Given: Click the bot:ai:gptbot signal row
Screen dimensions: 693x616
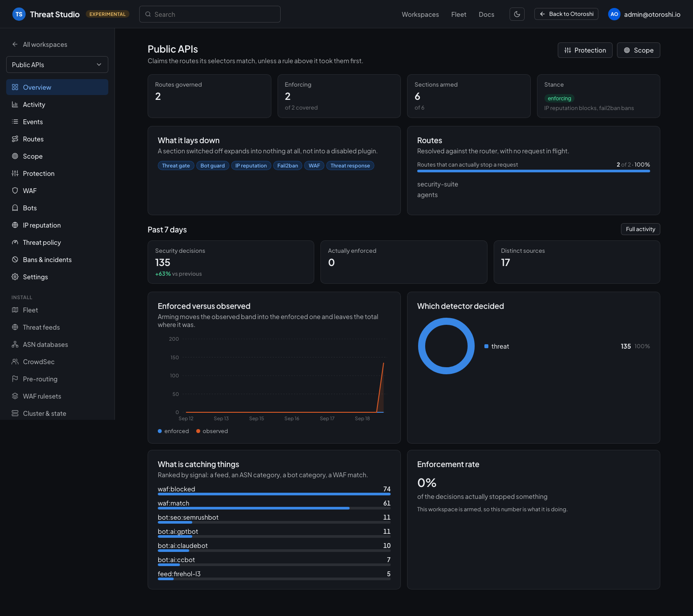Looking at the screenshot, I should [274, 533].
